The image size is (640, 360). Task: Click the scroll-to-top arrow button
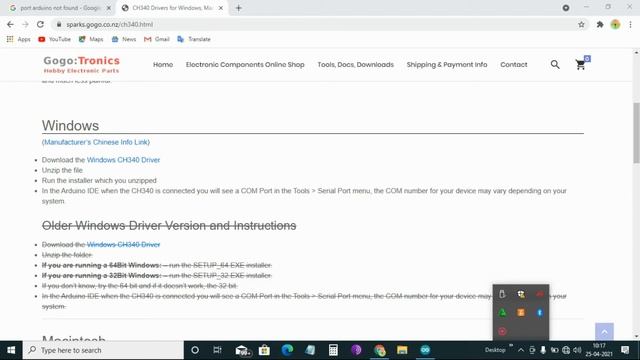[604, 331]
